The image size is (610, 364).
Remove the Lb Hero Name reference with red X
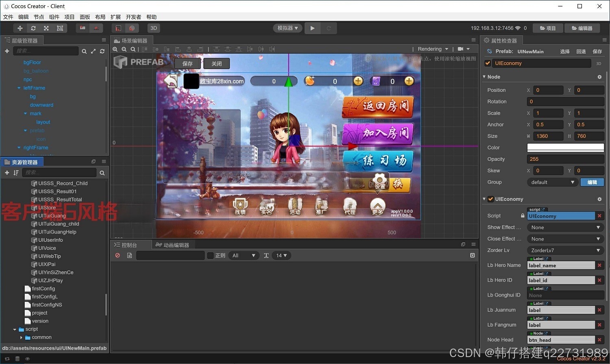coord(599,265)
